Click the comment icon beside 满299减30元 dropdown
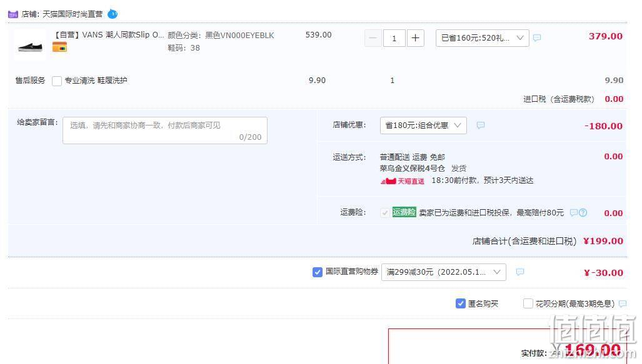642x364 pixels. click(520, 272)
